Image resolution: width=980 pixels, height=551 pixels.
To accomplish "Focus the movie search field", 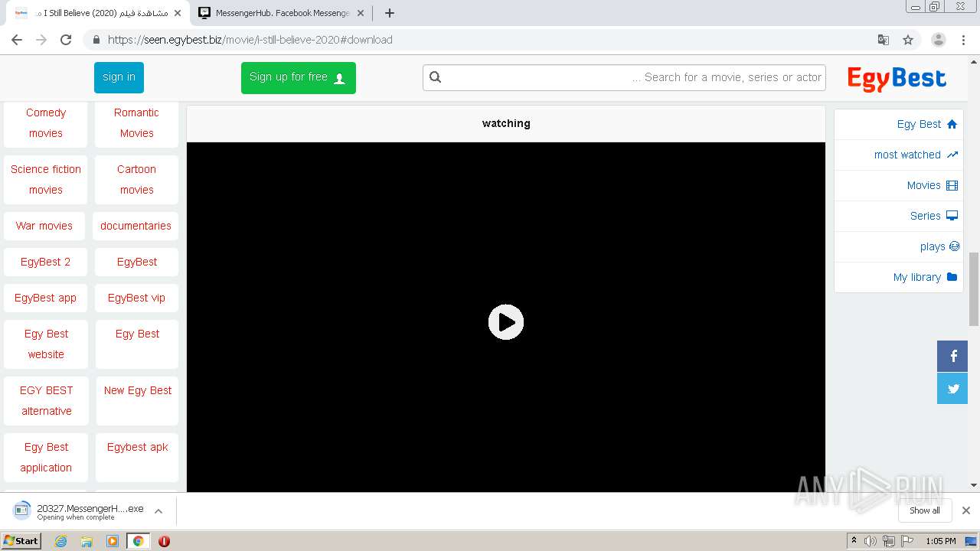I will tap(624, 77).
